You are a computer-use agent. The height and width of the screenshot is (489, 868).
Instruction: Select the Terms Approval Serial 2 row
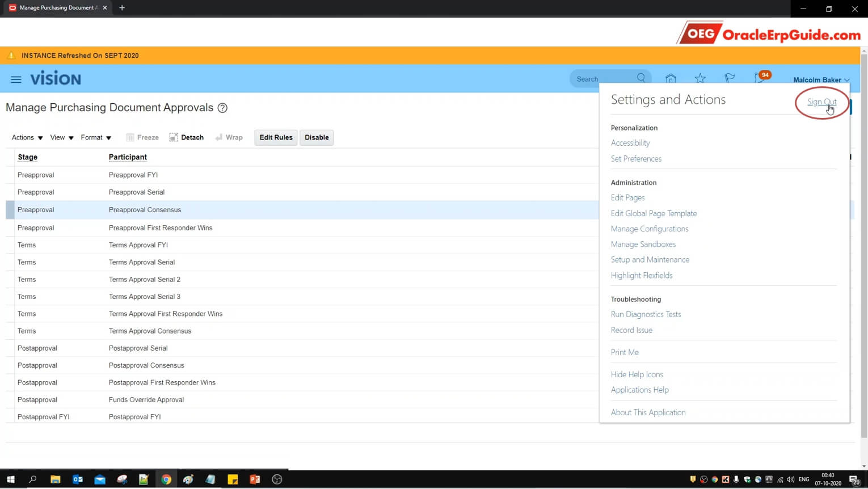[302, 280]
